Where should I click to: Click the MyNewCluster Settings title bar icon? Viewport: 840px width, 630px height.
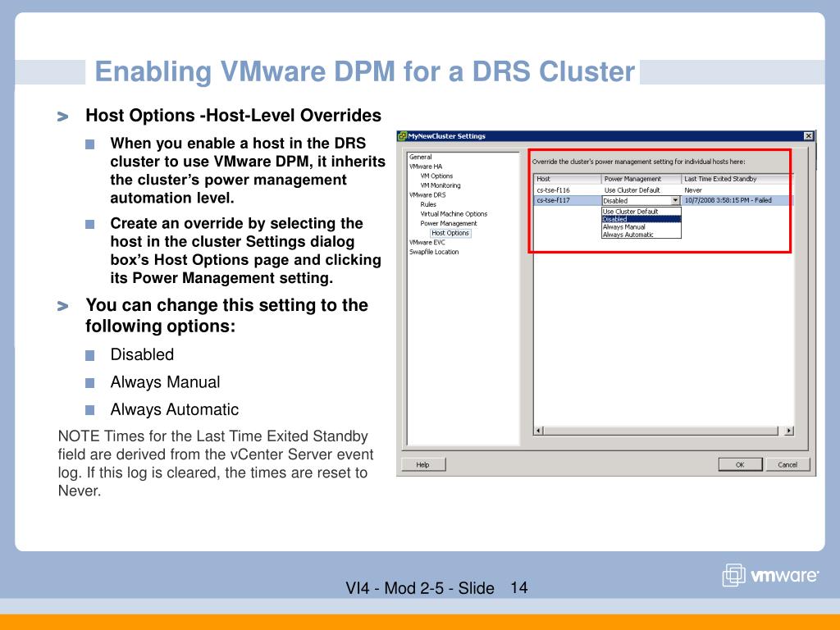pyautogui.click(x=402, y=136)
